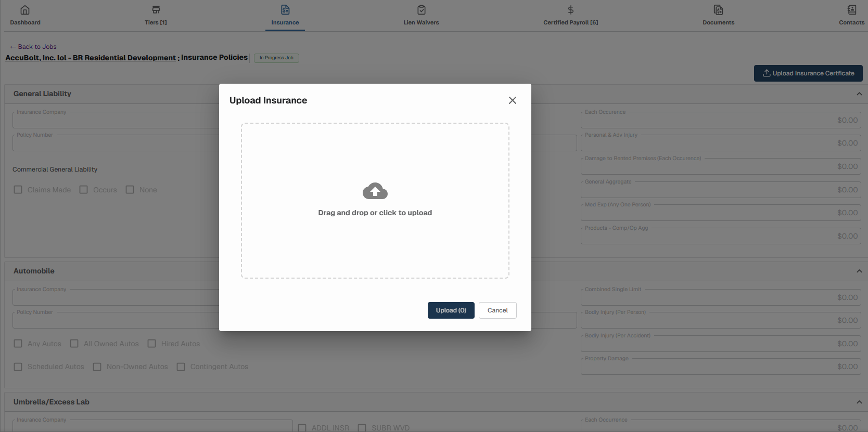The image size is (868, 432).
Task: Click General Liability Policy Number field
Action: (x=116, y=143)
